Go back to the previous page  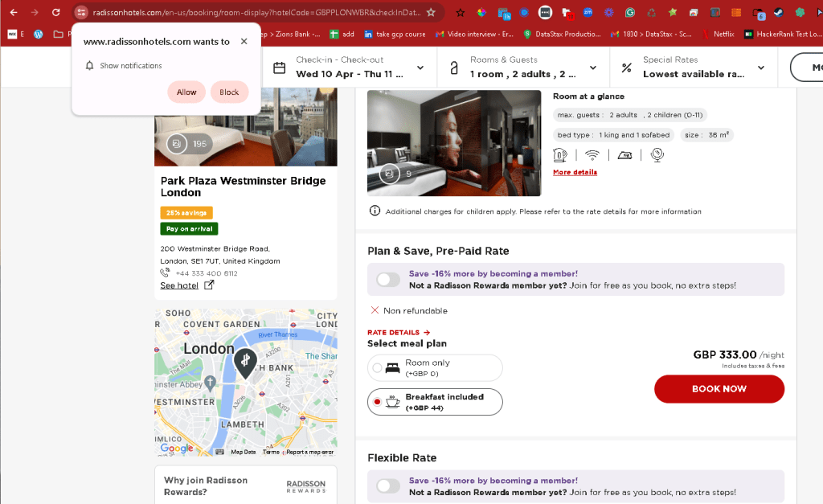pos(14,12)
